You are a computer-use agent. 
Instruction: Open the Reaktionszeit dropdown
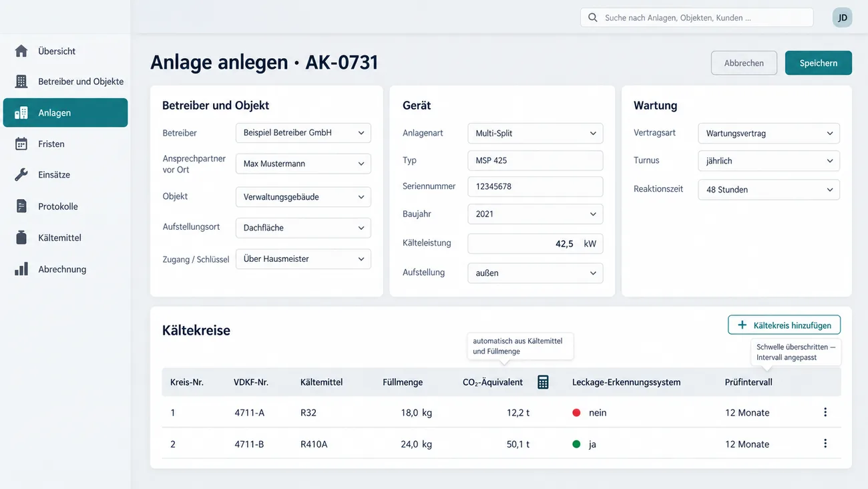(x=769, y=190)
